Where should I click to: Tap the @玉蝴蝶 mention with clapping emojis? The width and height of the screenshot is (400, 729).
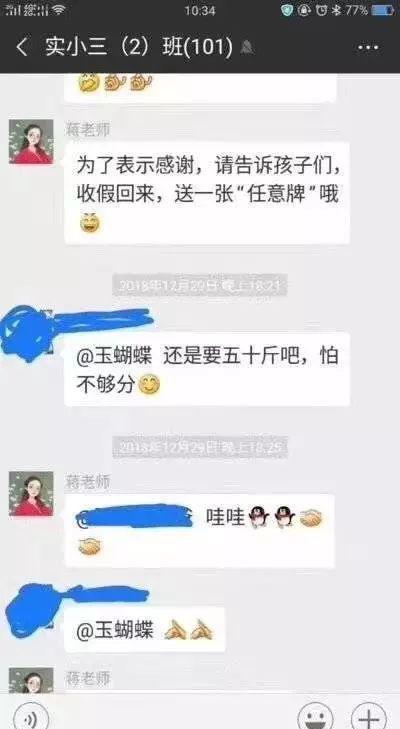coord(145,630)
